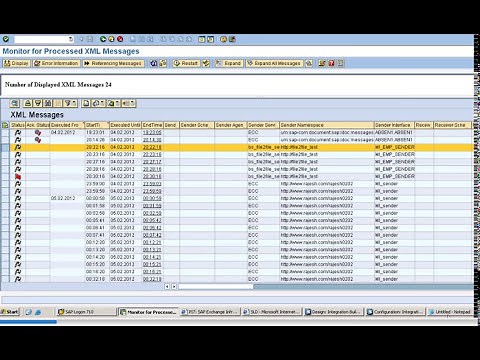Select row marker for message 00:32:18
This screenshot has width=480, height=360.
point(5,279)
